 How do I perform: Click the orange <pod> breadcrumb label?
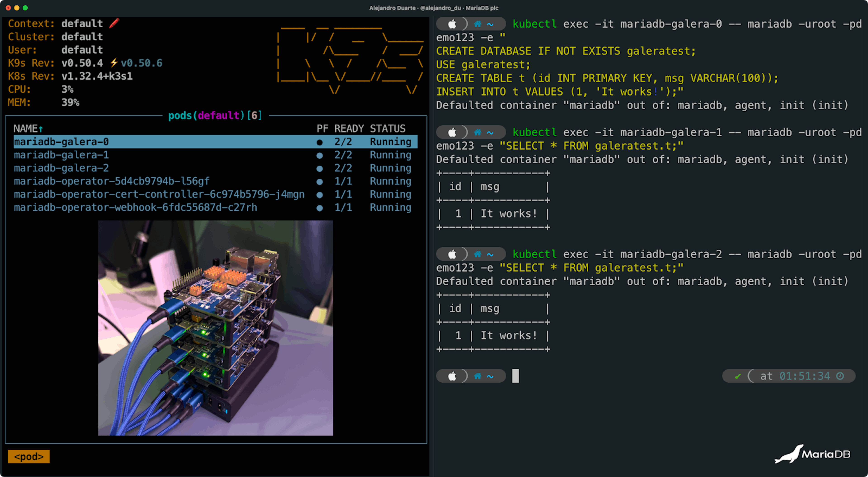click(29, 456)
